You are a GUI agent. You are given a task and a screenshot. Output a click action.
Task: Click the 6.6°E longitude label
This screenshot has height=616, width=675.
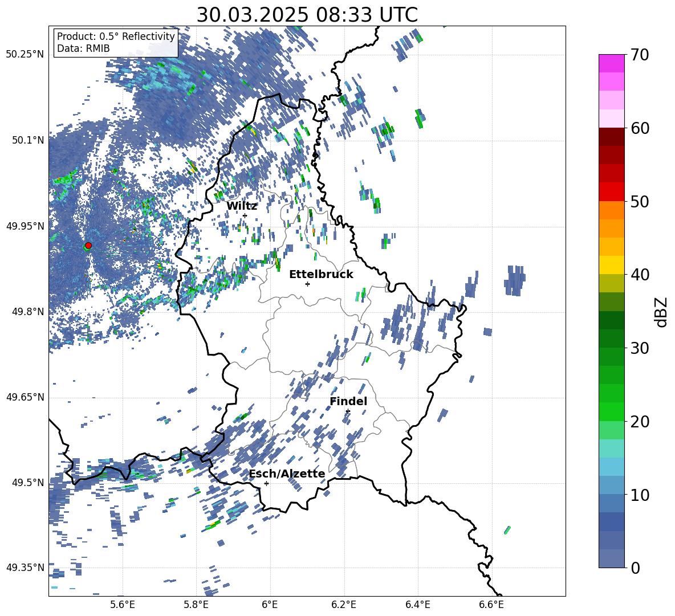491,605
